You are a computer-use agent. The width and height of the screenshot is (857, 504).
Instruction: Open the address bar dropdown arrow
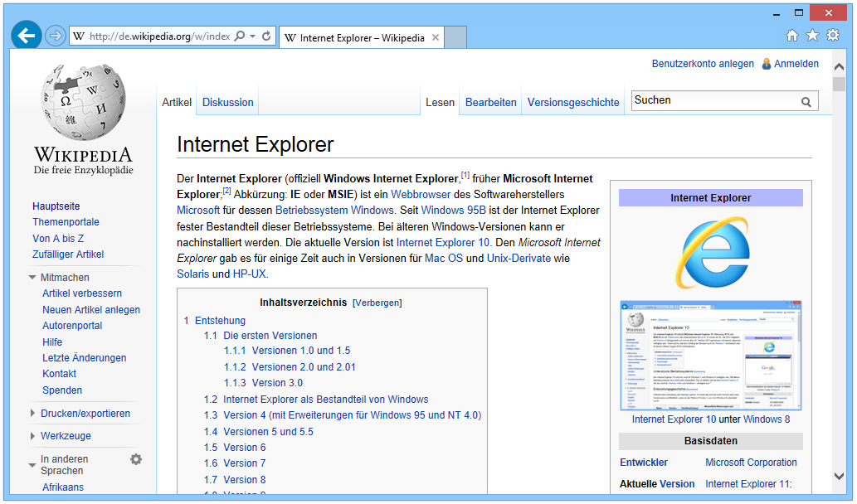(x=252, y=36)
